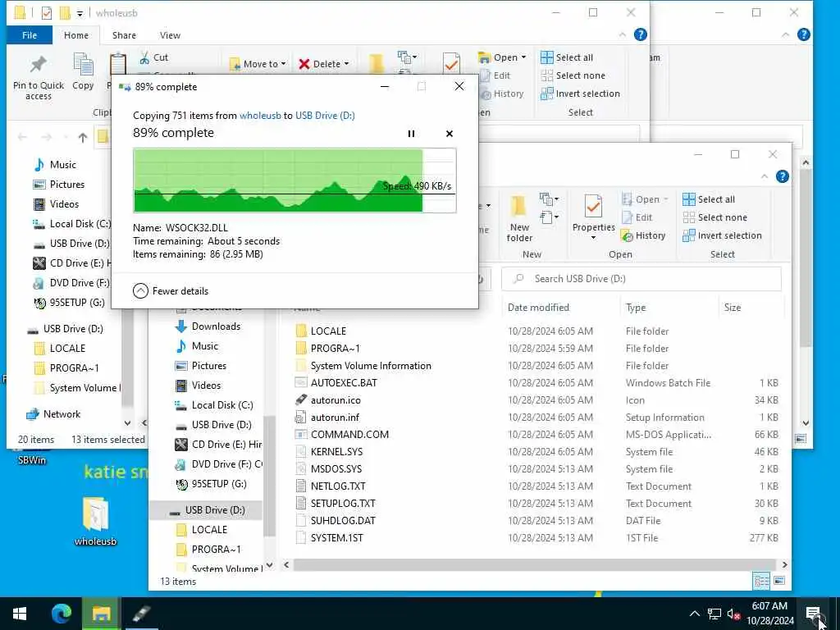The height and width of the screenshot is (630, 840).
Task: Select Music in wholeusb navigation pane
Action: tap(55, 164)
